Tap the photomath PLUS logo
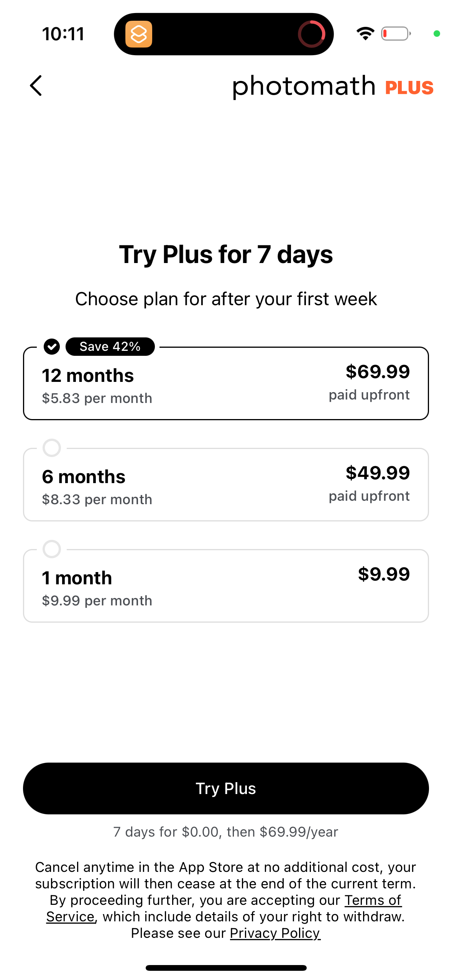The height and width of the screenshot is (980, 452). [333, 86]
